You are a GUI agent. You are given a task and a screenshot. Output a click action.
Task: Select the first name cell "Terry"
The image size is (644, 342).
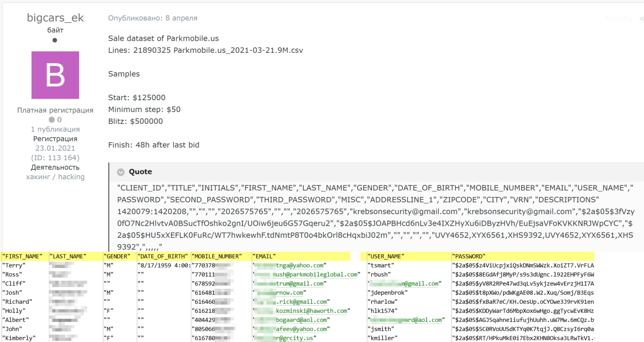click(x=14, y=265)
